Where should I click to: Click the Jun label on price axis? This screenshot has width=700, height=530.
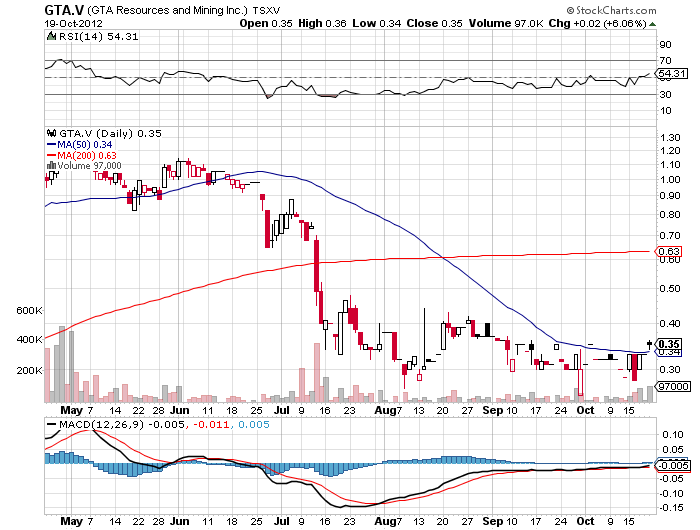pos(180,410)
